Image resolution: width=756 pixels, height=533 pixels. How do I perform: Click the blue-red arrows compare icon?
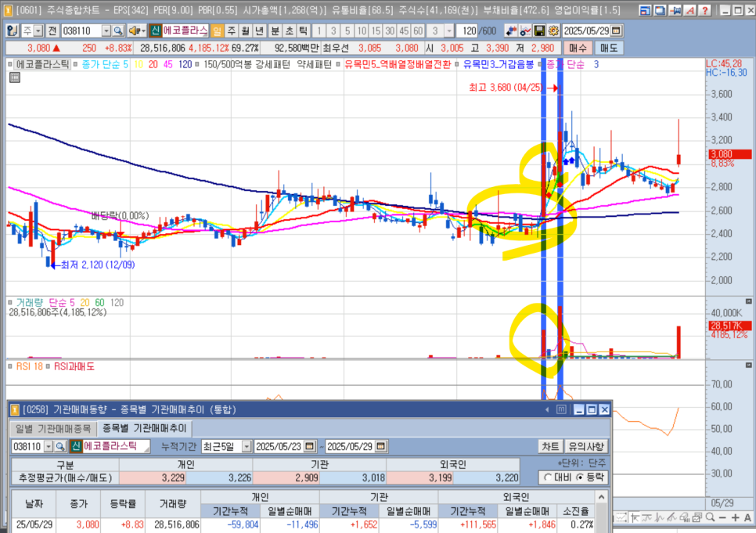click(x=511, y=31)
